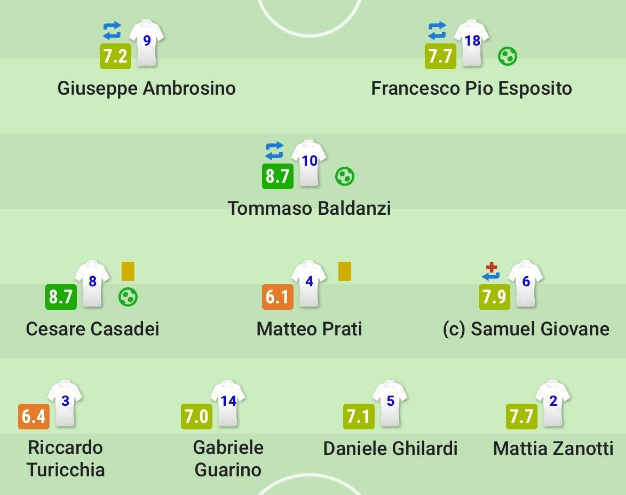Click Matteo Prati's 6.1 rating badge
Viewport: 626px width, 495px height.
tap(277, 297)
